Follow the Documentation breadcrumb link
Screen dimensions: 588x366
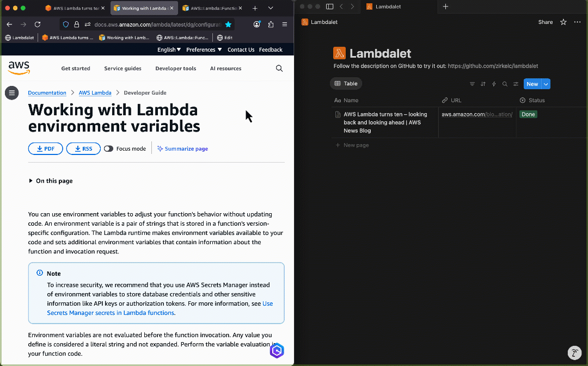pos(47,92)
